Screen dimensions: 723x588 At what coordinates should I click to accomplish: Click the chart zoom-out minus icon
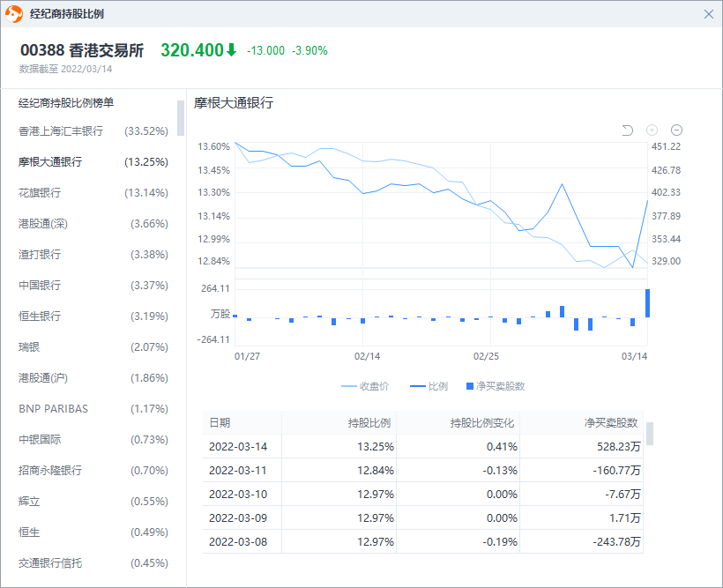[676, 130]
